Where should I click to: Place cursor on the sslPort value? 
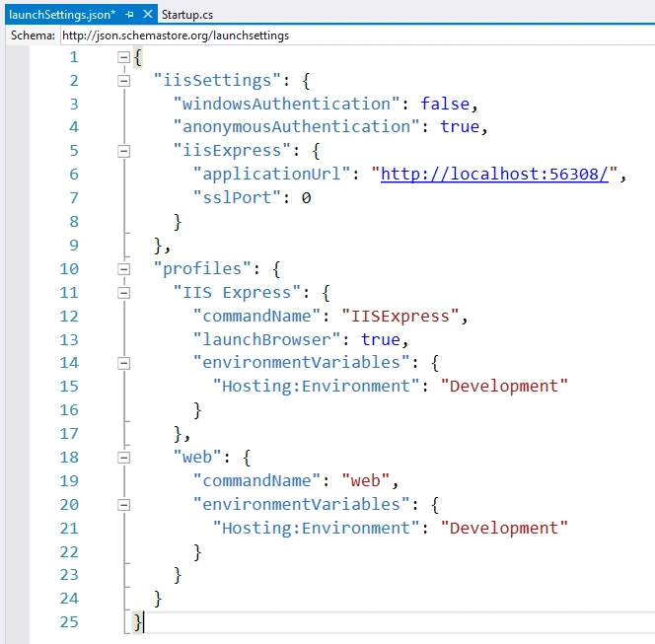pos(306,198)
